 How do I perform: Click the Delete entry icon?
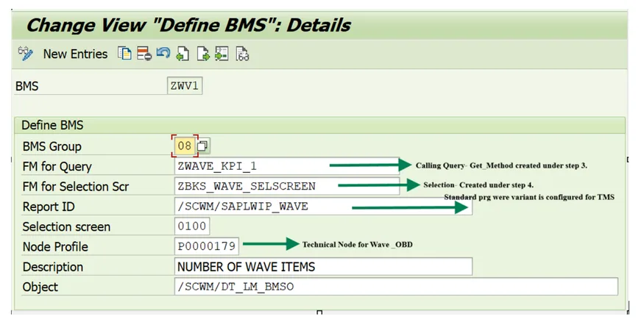[x=144, y=54]
